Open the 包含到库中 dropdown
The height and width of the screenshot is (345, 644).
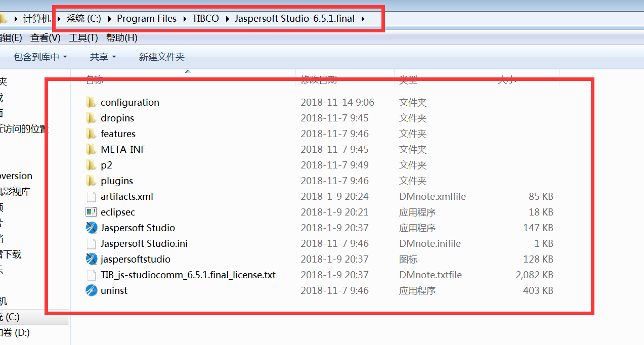point(40,57)
